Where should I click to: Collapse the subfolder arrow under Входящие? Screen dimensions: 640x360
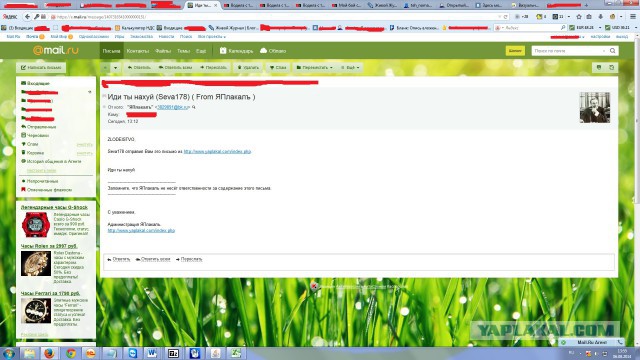[90, 92]
